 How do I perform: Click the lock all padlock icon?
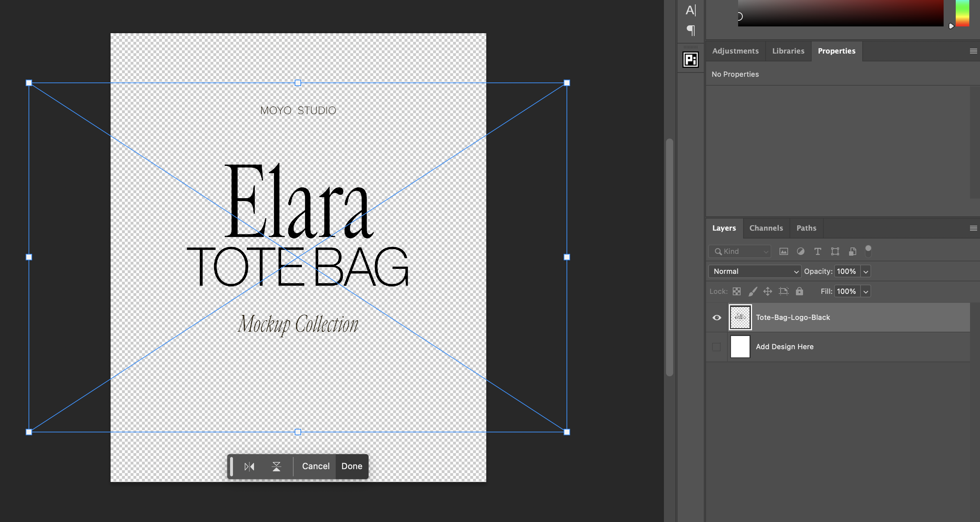[x=799, y=291]
